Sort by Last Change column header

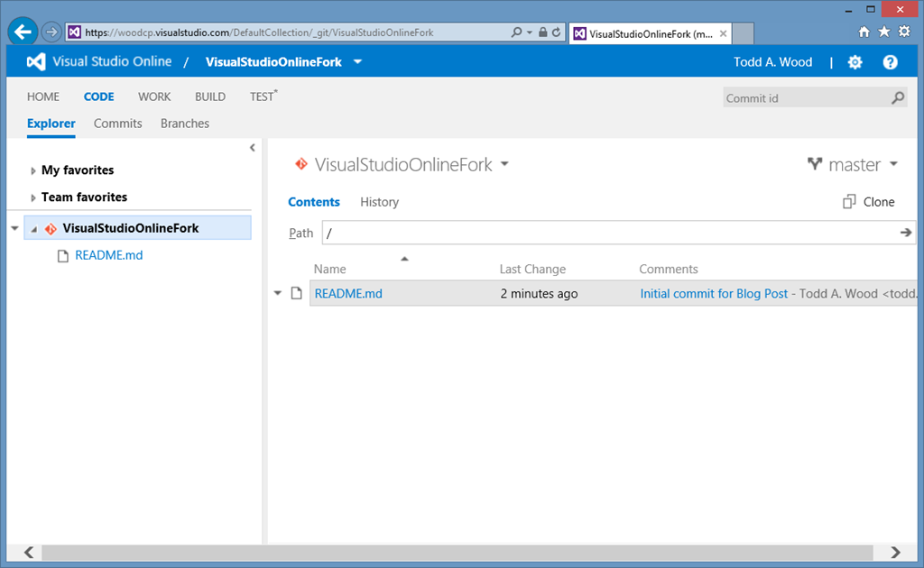point(532,269)
